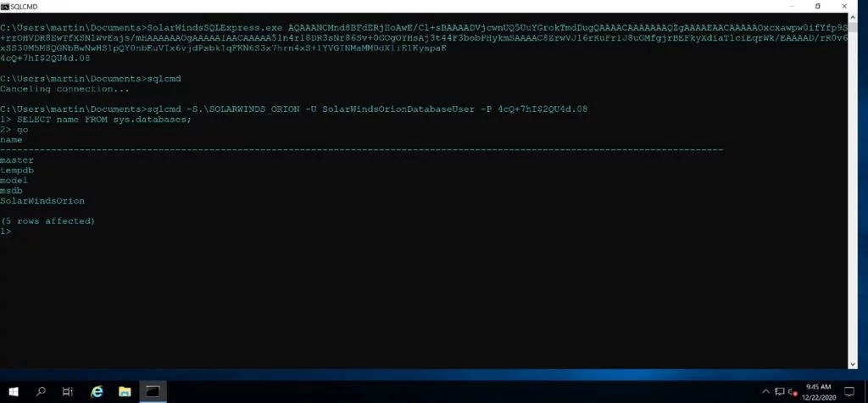Restore down the SQLCMD window
This screenshot has width=868, height=403.
[818, 6]
